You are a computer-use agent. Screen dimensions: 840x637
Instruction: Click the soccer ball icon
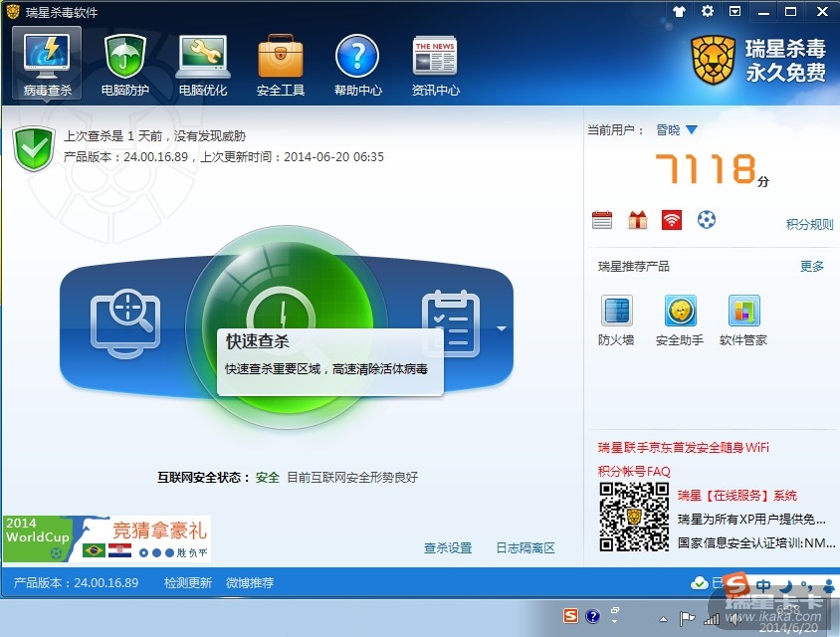707,220
